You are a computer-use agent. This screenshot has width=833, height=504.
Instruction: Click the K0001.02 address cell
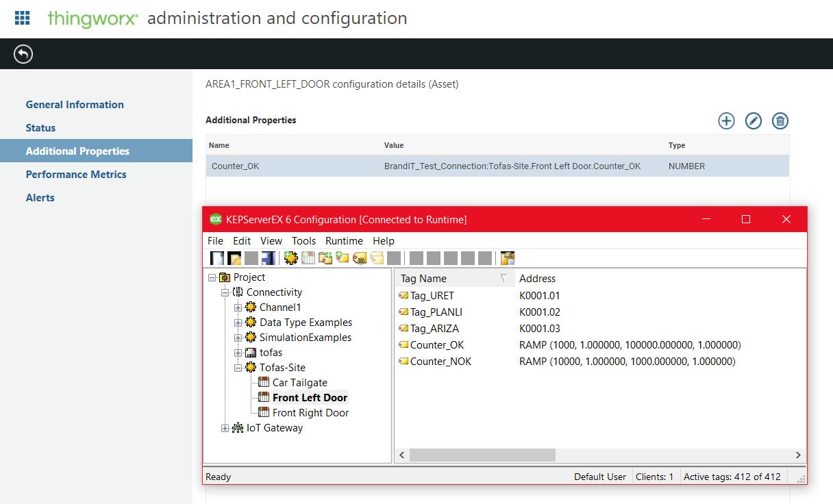[x=540, y=312]
